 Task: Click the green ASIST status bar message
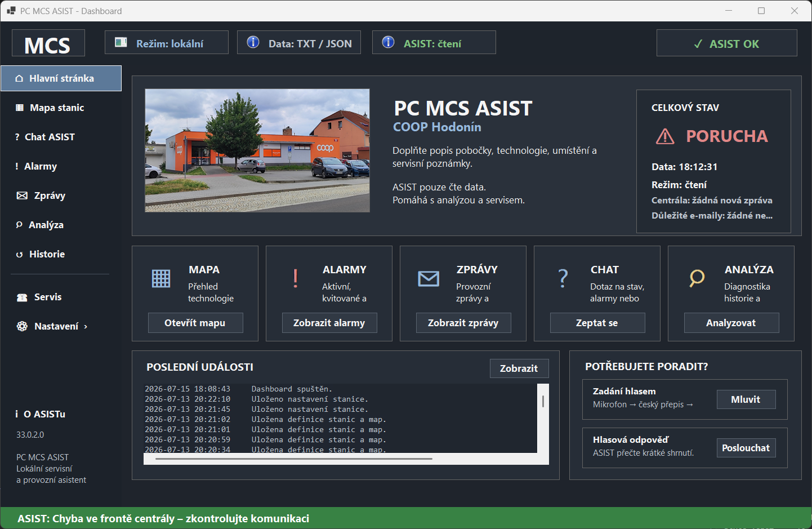[163, 518]
